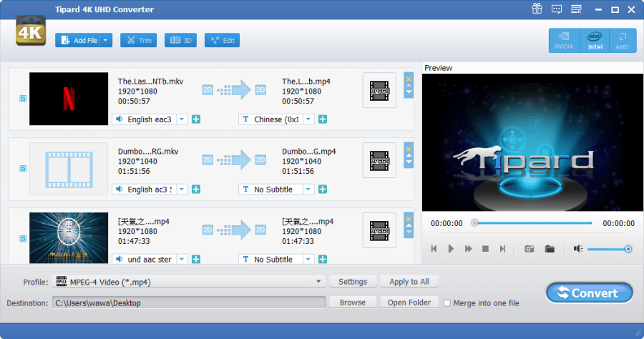This screenshot has width=644, height=339.
Task: Click 2D source mode icon for Dumbo
Action: 208,159
